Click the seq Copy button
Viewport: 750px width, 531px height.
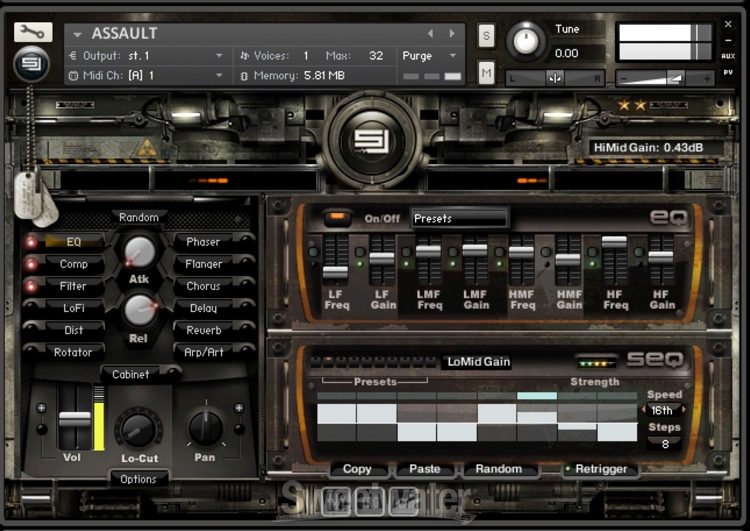[357, 469]
